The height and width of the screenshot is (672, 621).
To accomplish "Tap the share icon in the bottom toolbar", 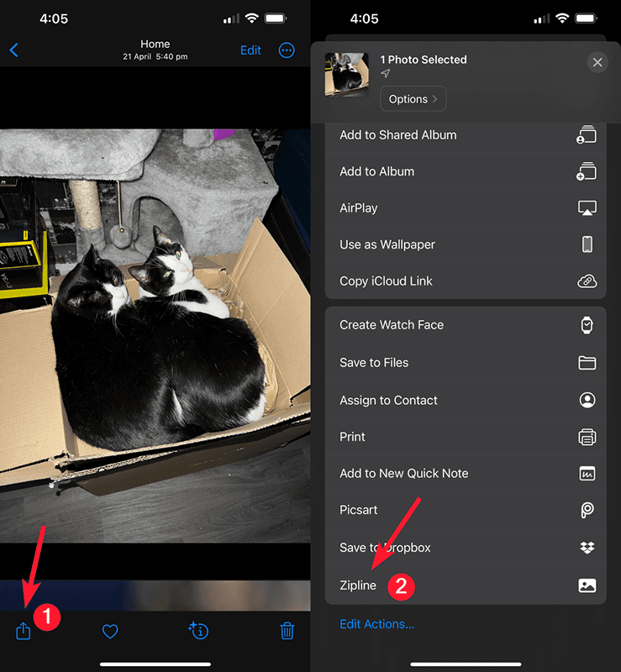I will (x=24, y=631).
